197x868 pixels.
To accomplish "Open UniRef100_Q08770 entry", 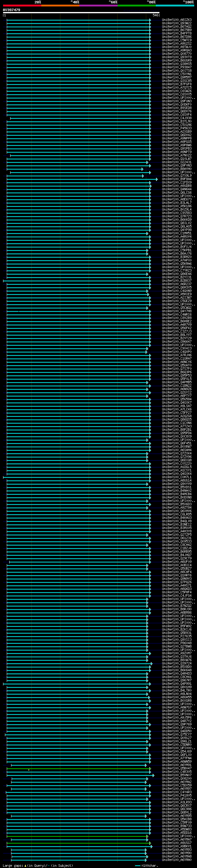I will (x=176, y=54).
